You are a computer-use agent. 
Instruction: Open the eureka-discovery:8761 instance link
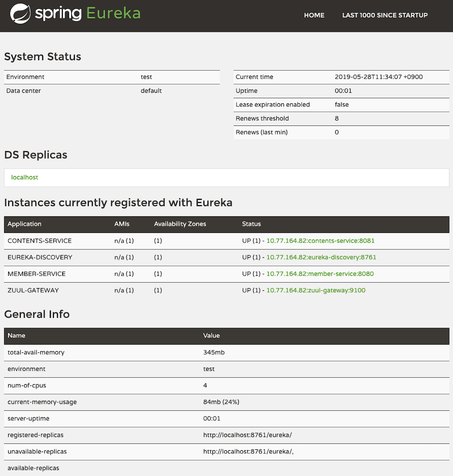click(321, 257)
